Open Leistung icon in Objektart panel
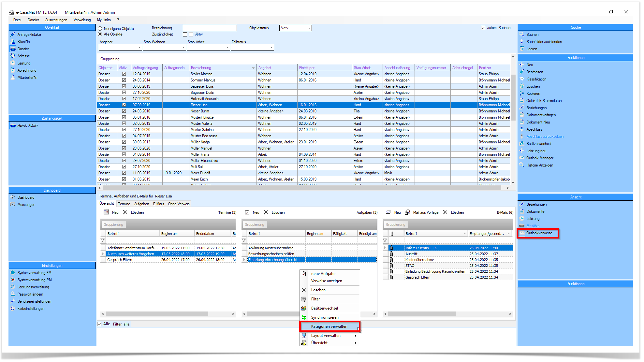644x362 pixels. click(x=13, y=63)
